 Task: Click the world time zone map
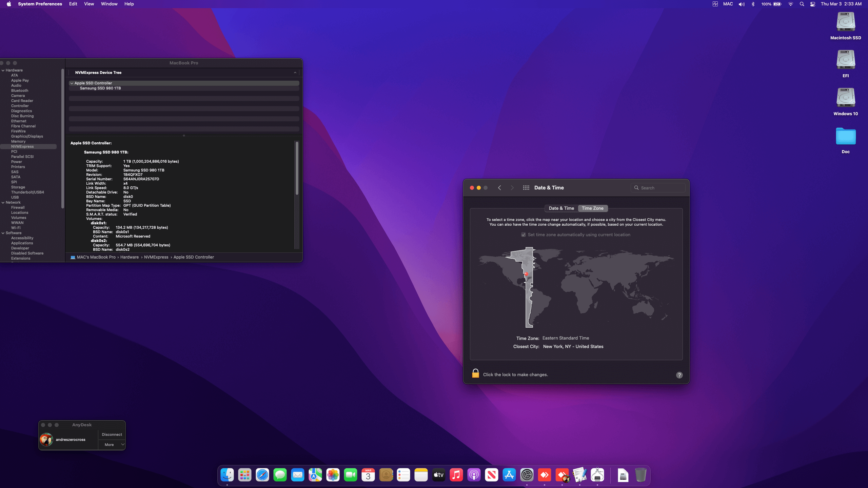(576, 287)
